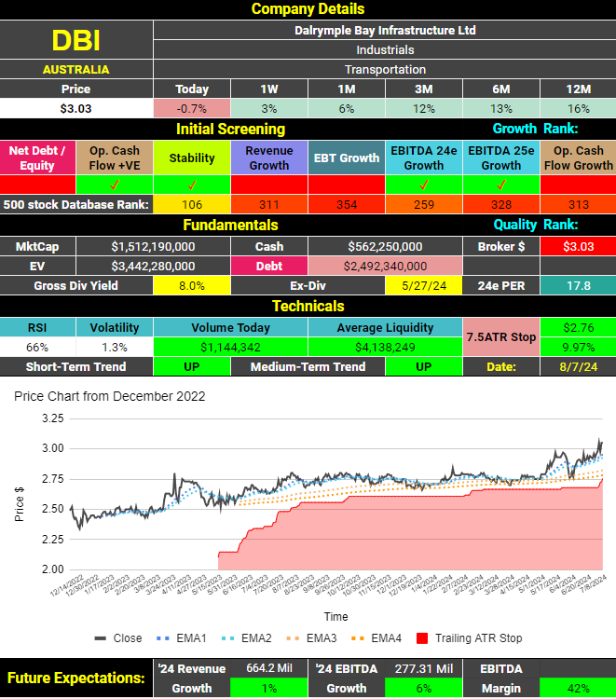Click the Close legend entry
Screen dimensions: 616x699
click(x=118, y=638)
